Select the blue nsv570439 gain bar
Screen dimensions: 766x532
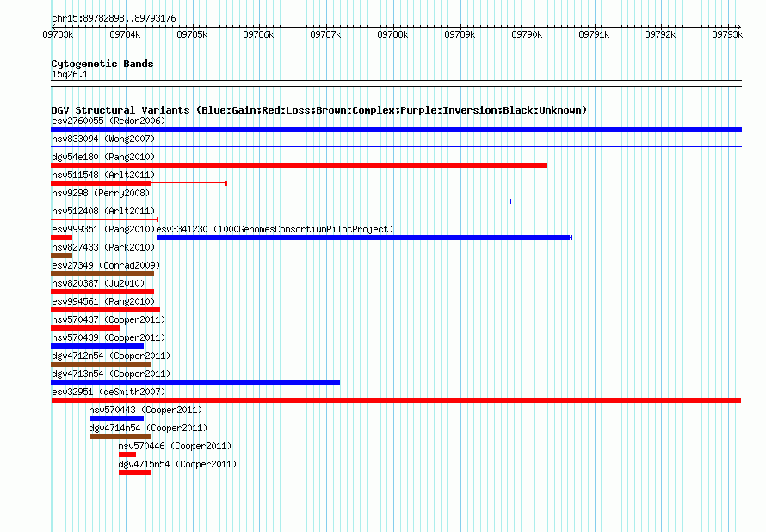97,346
